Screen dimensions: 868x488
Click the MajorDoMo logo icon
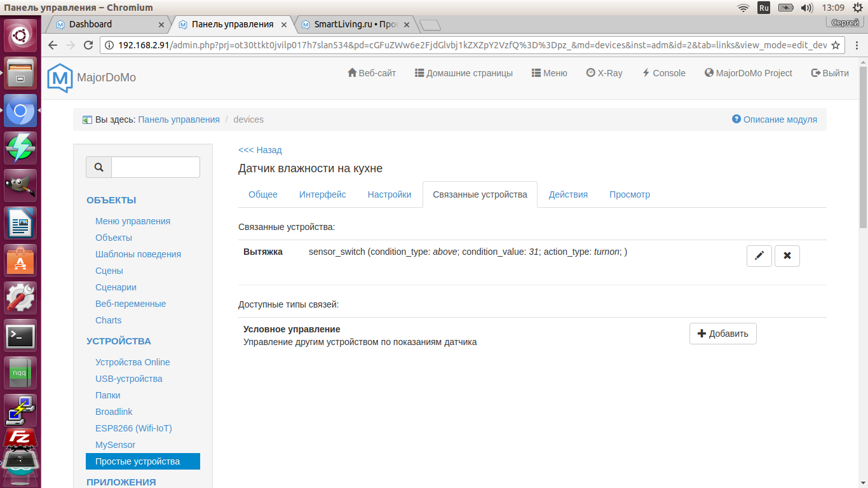click(60, 78)
